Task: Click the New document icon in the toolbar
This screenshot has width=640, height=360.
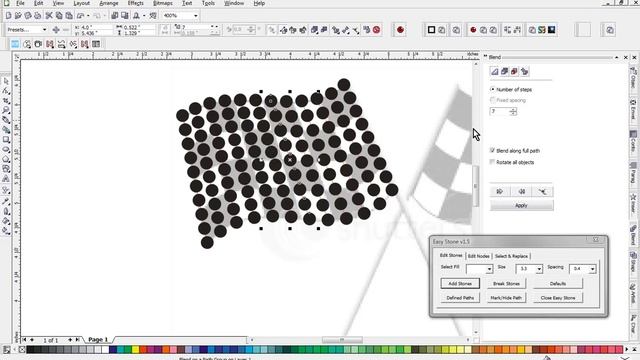Action: 8,16
